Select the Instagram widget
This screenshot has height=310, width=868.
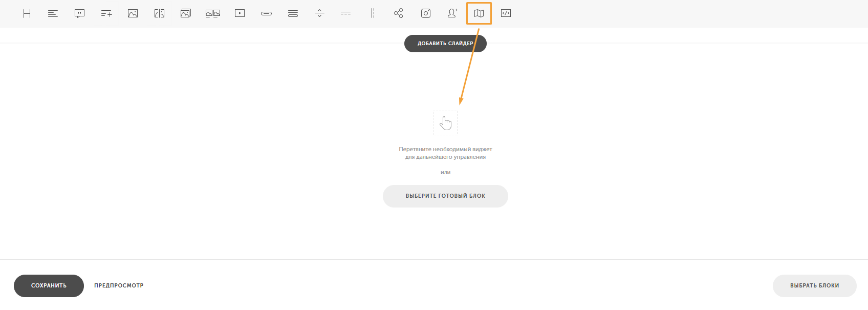click(426, 13)
